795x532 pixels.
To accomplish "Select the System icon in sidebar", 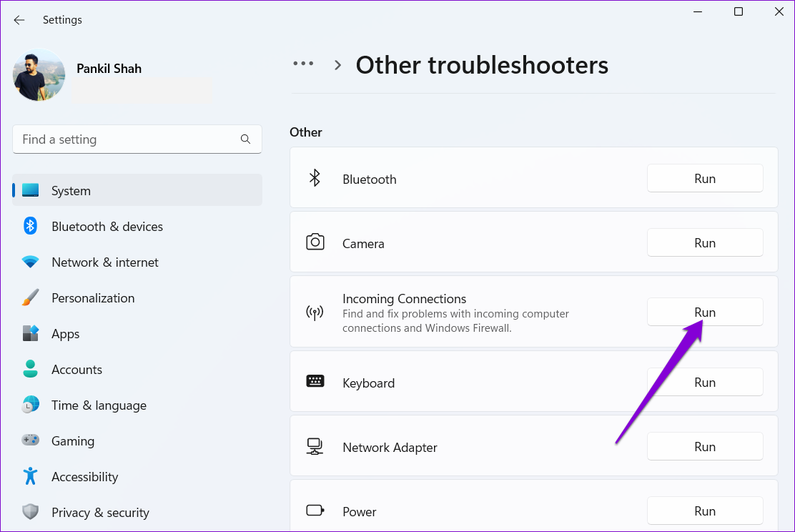I will tap(31, 190).
